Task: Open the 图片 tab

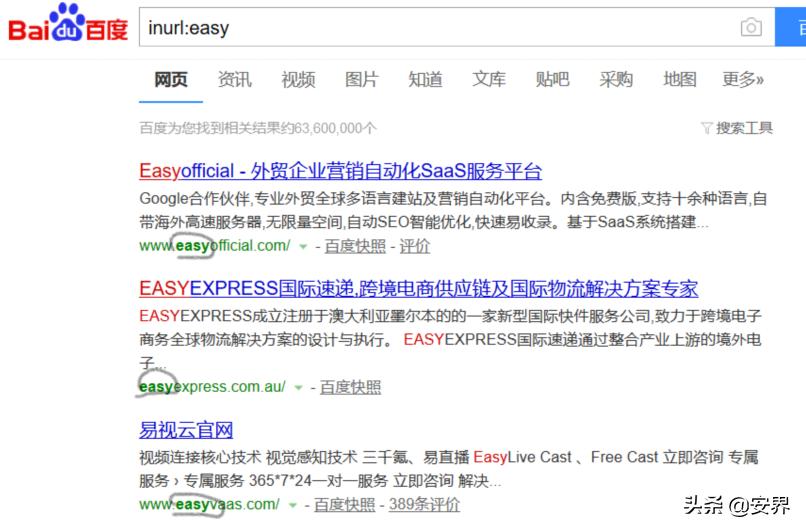Action: [361, 80]
